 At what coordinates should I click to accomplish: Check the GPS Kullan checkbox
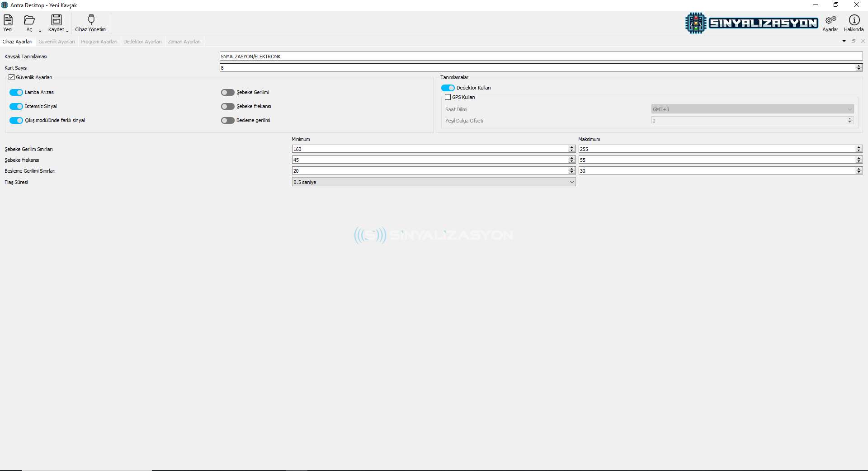tap(448, 97)
